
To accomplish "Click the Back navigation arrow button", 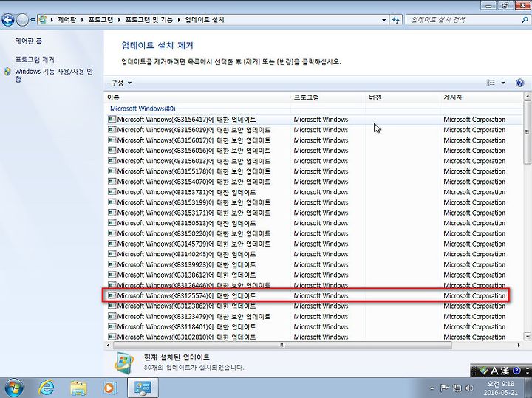I will tap(8, 20).
